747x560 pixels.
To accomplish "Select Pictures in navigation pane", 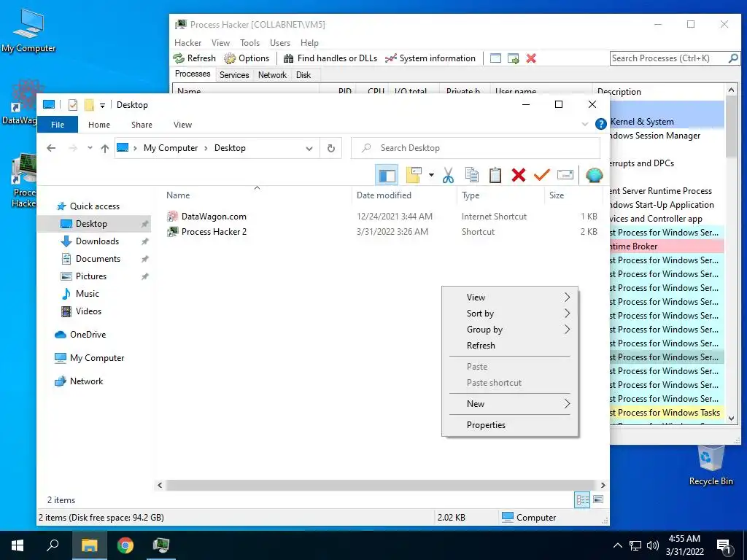I will (x=91, y=276).
